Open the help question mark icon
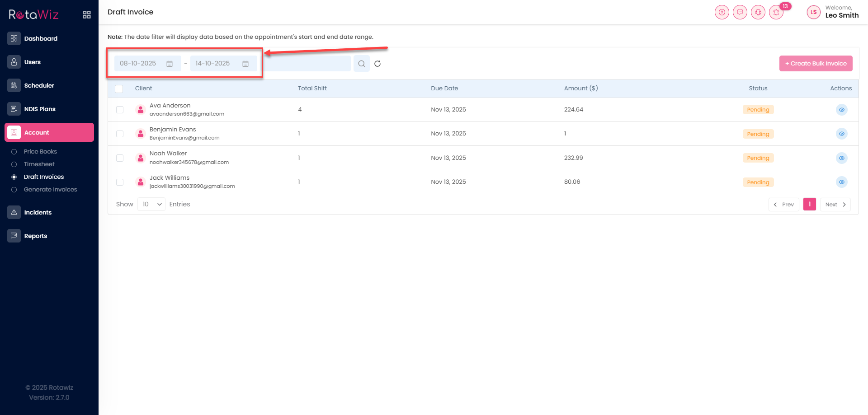868x415 pixels. click(722, 12)
